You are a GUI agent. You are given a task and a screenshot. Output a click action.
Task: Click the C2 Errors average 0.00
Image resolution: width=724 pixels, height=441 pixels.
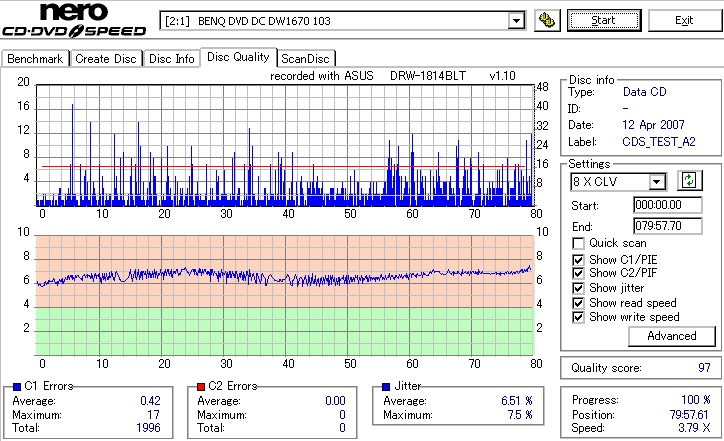[335, 400]
